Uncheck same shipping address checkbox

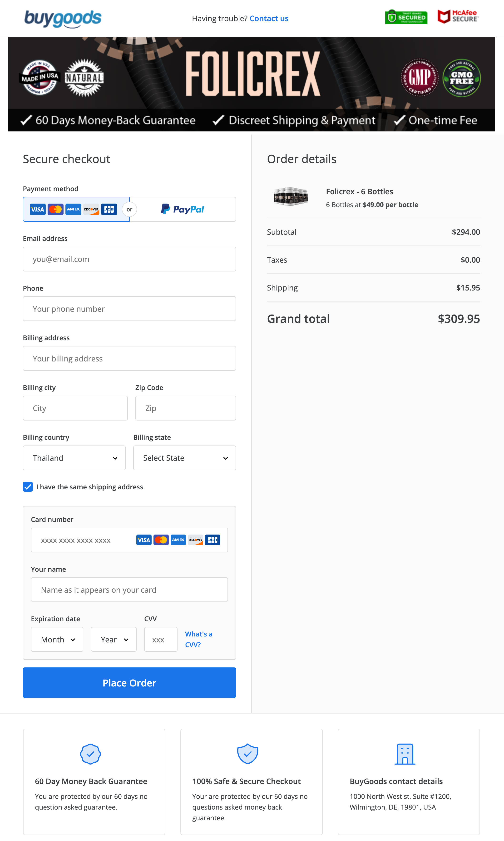point(28,487)
